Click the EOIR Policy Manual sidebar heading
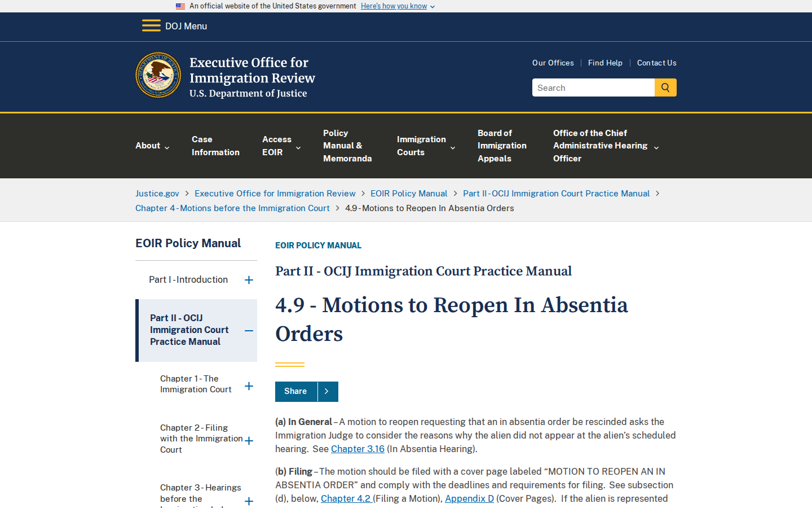 [x=188, y=243]
